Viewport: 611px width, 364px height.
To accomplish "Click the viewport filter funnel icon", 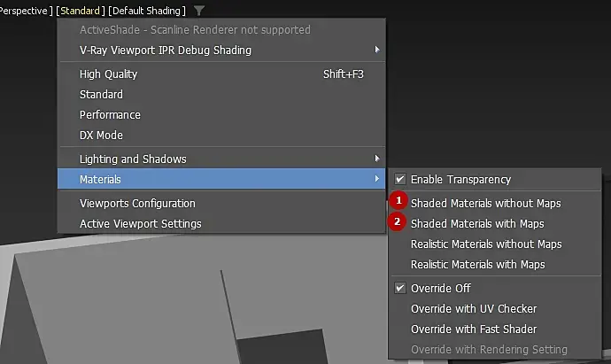I will coord(200,11).
